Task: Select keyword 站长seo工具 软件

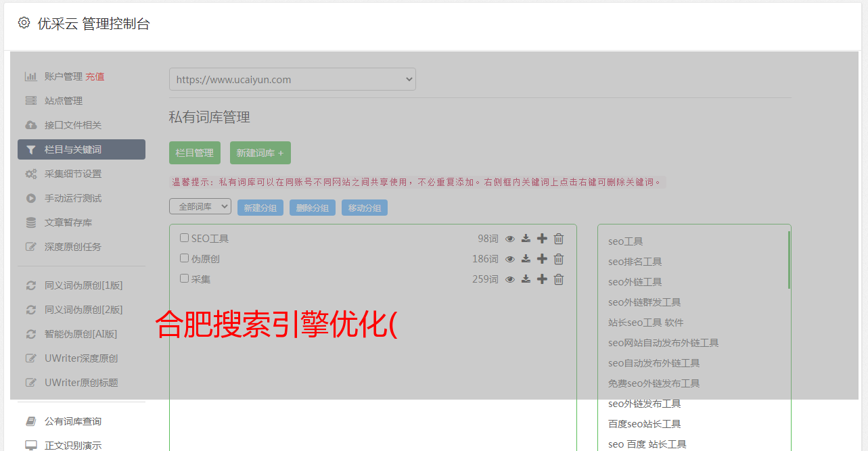Action: coord(645,323)
